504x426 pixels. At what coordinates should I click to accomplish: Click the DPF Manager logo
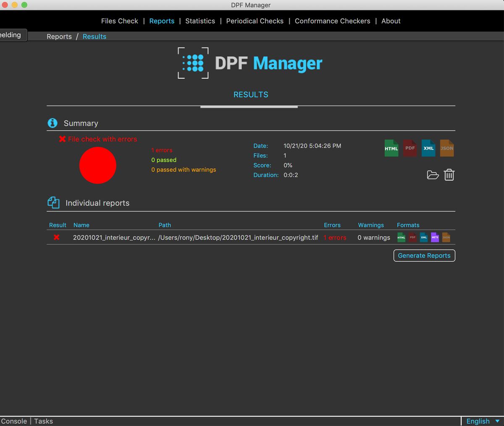coord(251,63)
